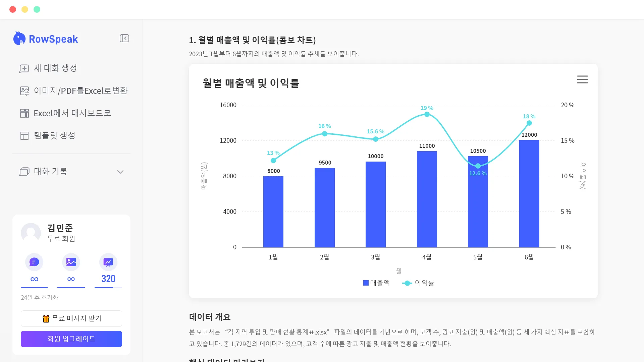Click the 320 remaining quota progress bar

click(x=108, y=287)
